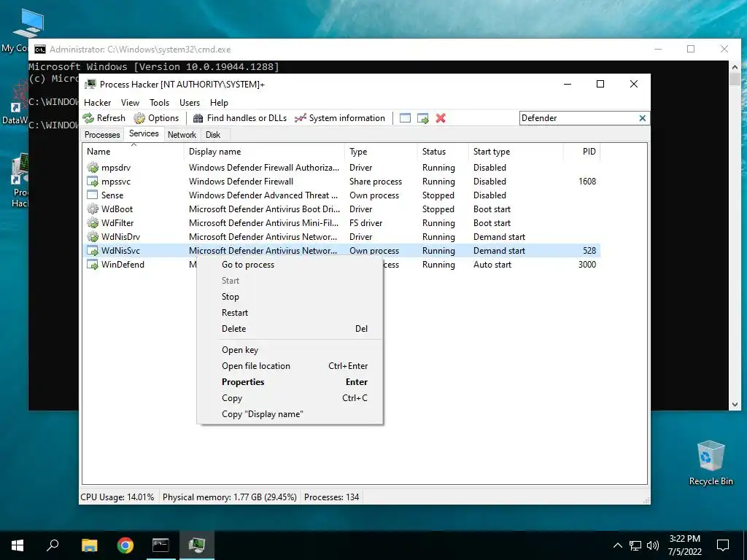Open the Recycle Bin desktop icon
Viewport: 747px width, 560px height.
click(711, 462)
